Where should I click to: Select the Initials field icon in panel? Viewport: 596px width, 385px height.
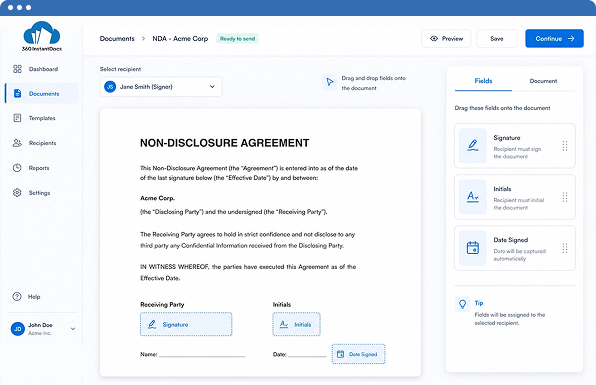coord(472,197)
